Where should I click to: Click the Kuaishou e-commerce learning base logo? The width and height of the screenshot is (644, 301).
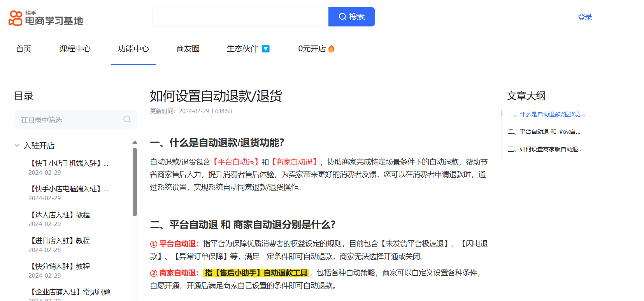pyautogui.click(x=46, y=18)
